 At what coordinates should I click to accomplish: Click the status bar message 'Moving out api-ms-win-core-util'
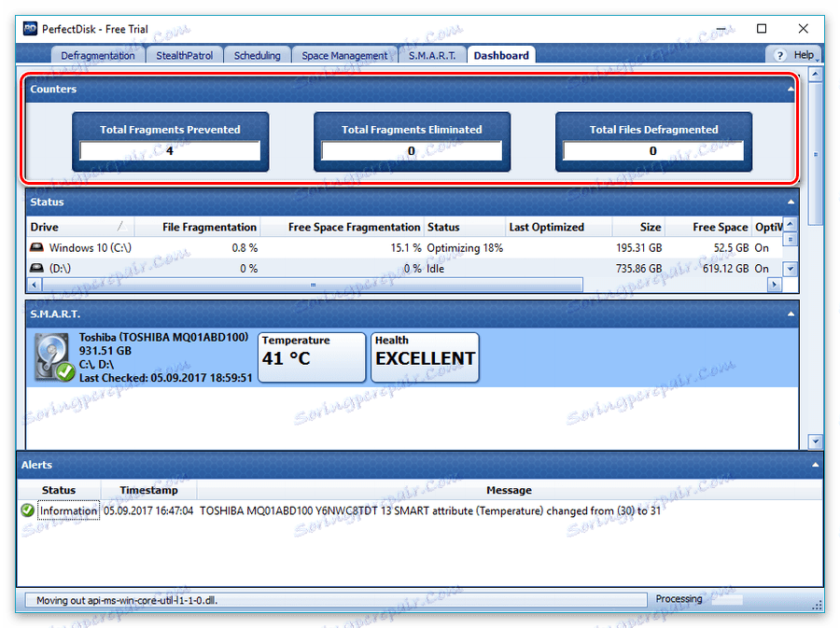coord(126,601)
